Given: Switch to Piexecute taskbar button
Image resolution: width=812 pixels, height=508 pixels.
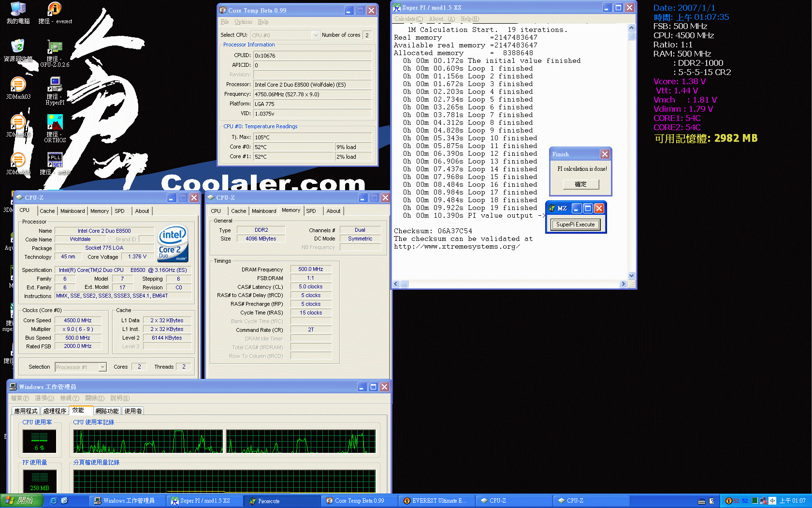Looking at the screenshot, I should (x=282, y=501).
